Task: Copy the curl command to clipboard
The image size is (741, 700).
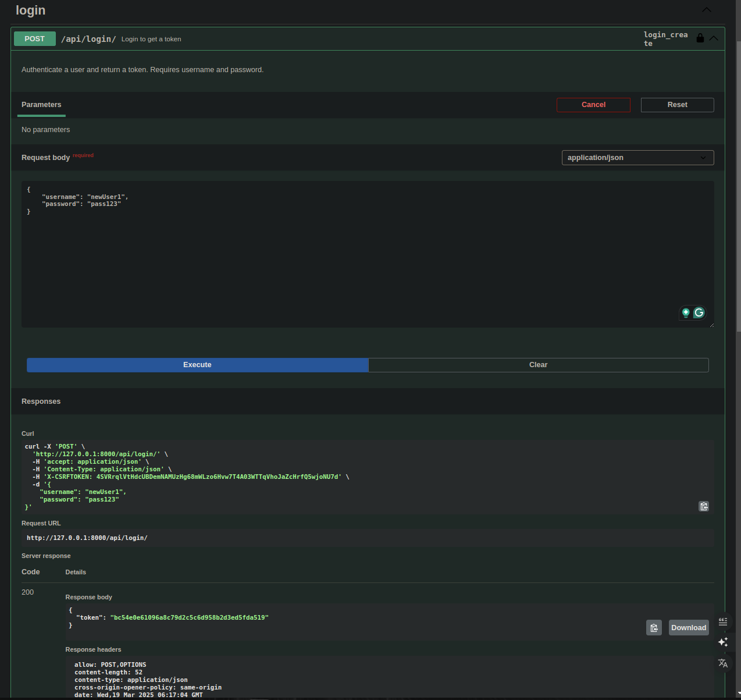Action: coord(704,506)
